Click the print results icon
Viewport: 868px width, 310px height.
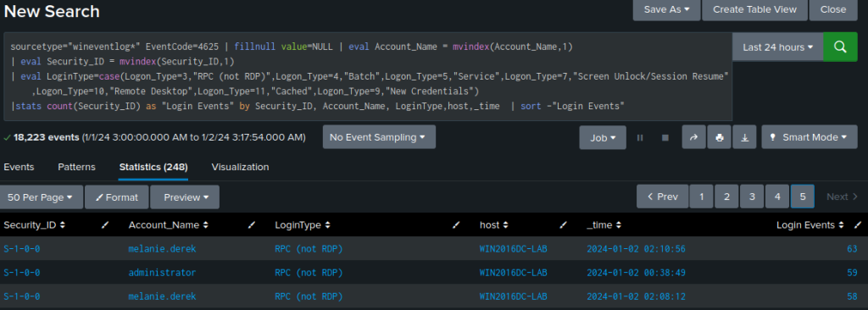coord(719,137)
